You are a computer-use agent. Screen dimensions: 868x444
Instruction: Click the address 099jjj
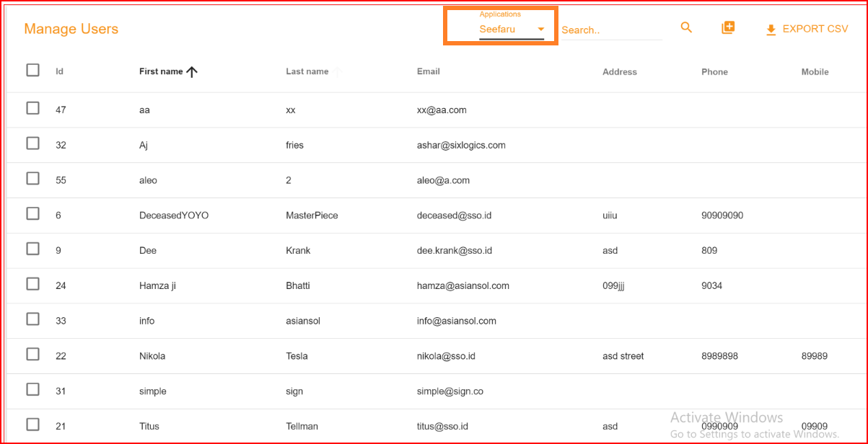click(x=613, y=286)
